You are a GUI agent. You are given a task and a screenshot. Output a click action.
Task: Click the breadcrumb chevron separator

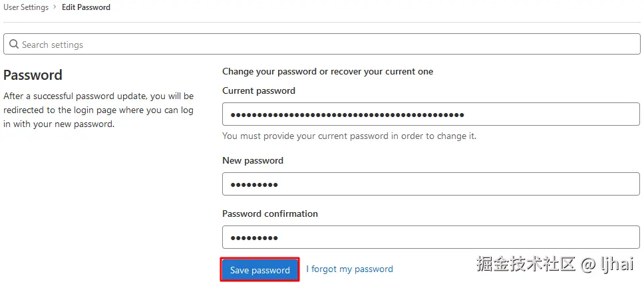click(56, 7)
